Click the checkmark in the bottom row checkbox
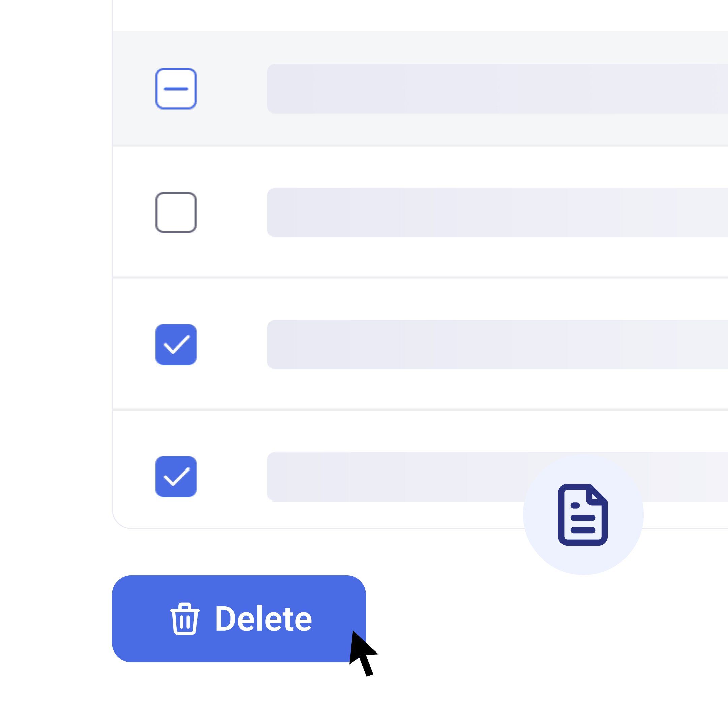 point(176,477)
